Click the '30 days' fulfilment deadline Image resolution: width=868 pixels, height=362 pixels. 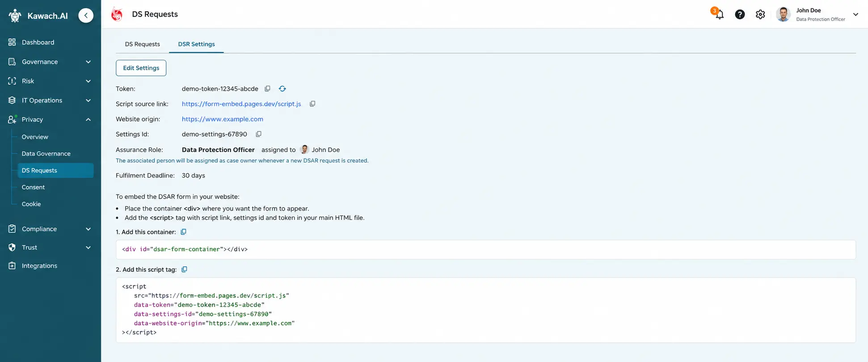point(193,175)
